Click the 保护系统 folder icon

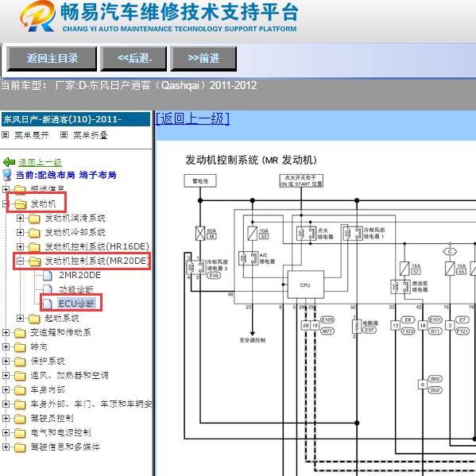[20, 362]
